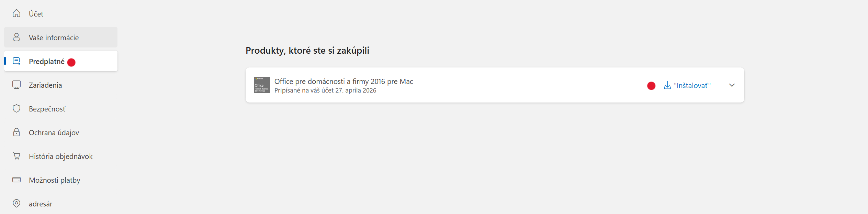Expand the Office 2016 pre Mac product details
This screenshot has height=214, width=868.
click(732, 85)
